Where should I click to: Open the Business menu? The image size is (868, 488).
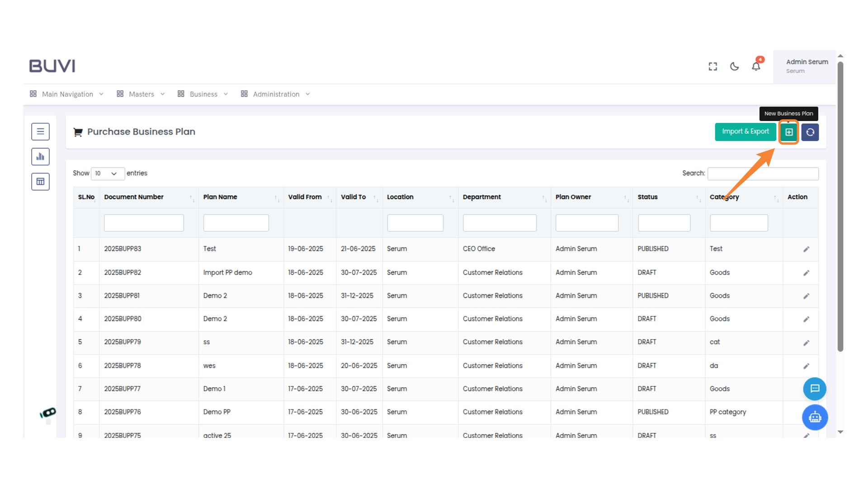coord(203,94)
